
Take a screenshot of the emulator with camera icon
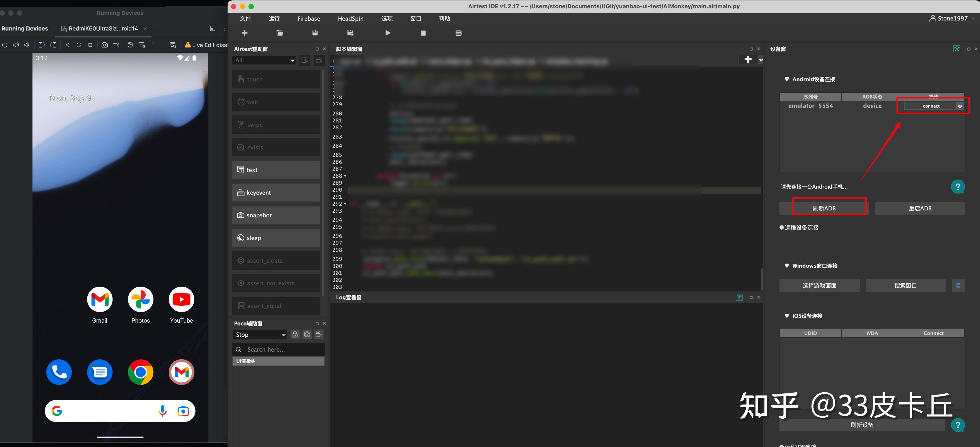(105, 44)
